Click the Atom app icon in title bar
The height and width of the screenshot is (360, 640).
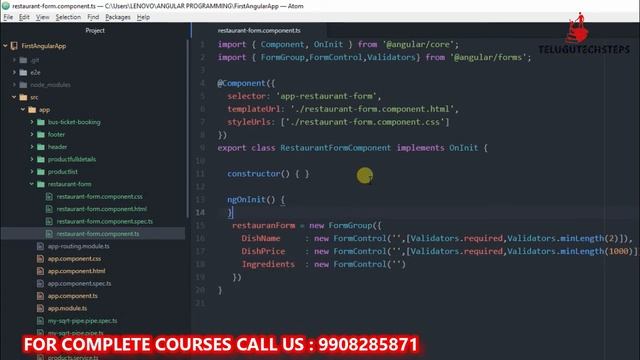click(x=6, y=6)
